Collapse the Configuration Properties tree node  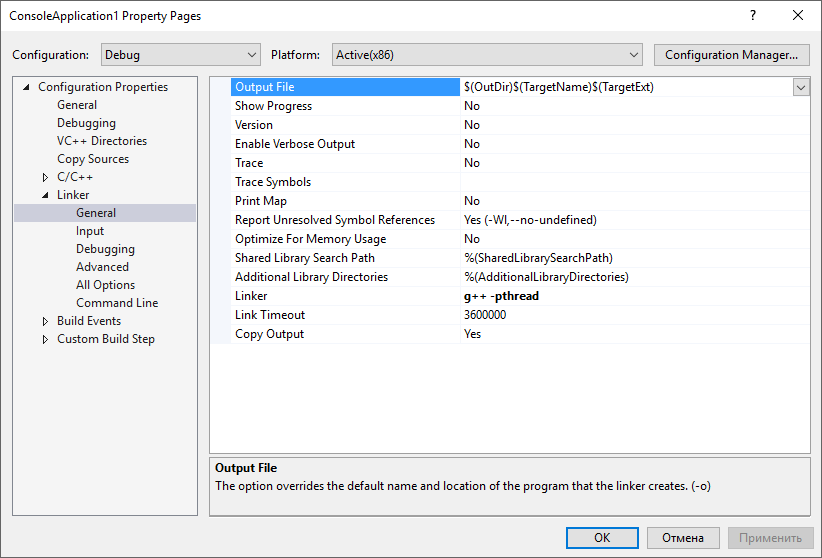coord(26,87)
